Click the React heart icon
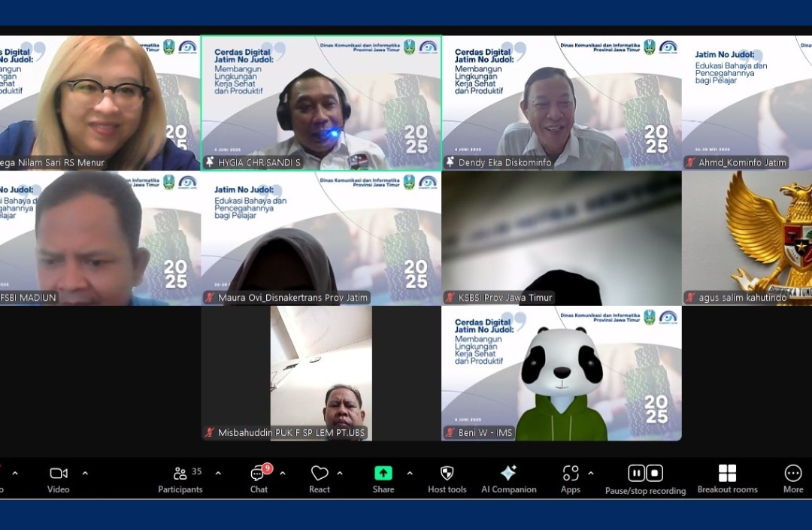812x530 pixels. coord(318,474)
